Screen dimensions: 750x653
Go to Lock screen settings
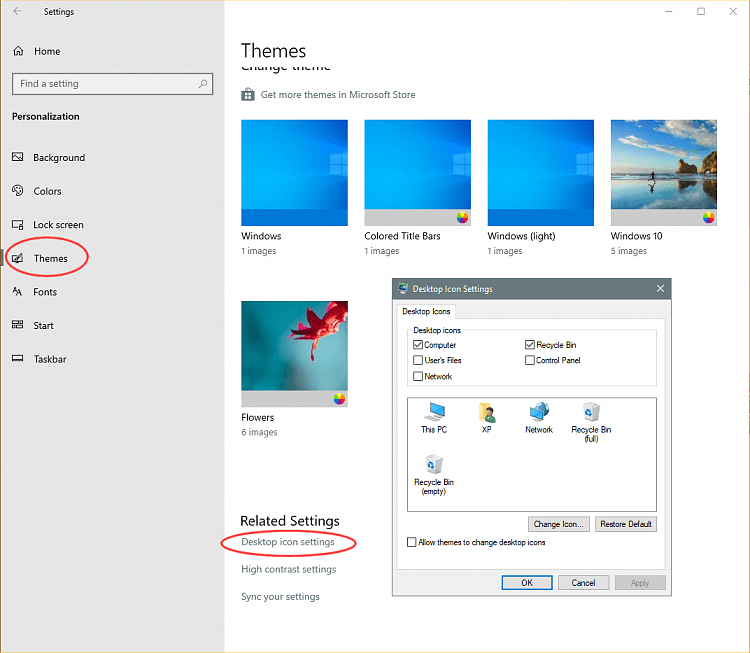[58, 224]
